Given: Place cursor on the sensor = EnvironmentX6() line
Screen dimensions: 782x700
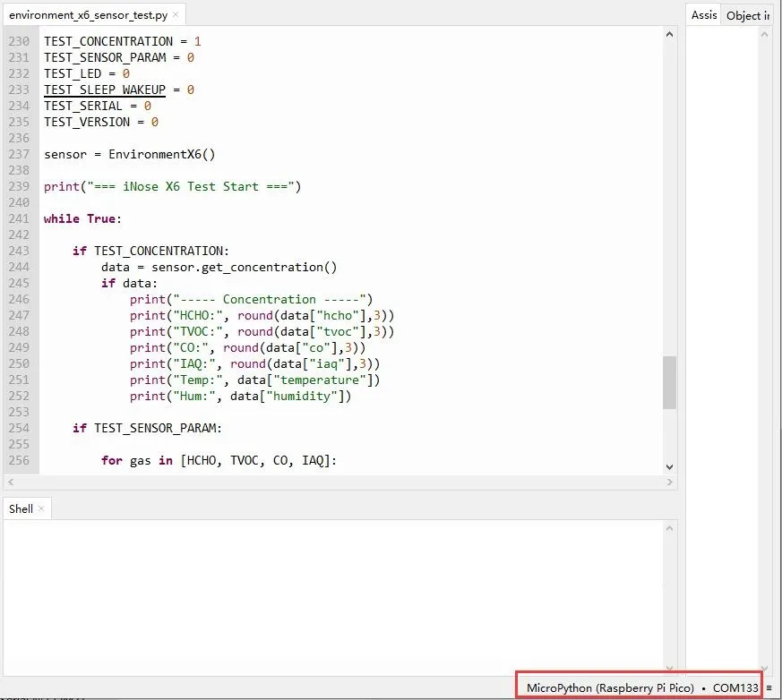Looking at the screenshot, I should 130,154.
